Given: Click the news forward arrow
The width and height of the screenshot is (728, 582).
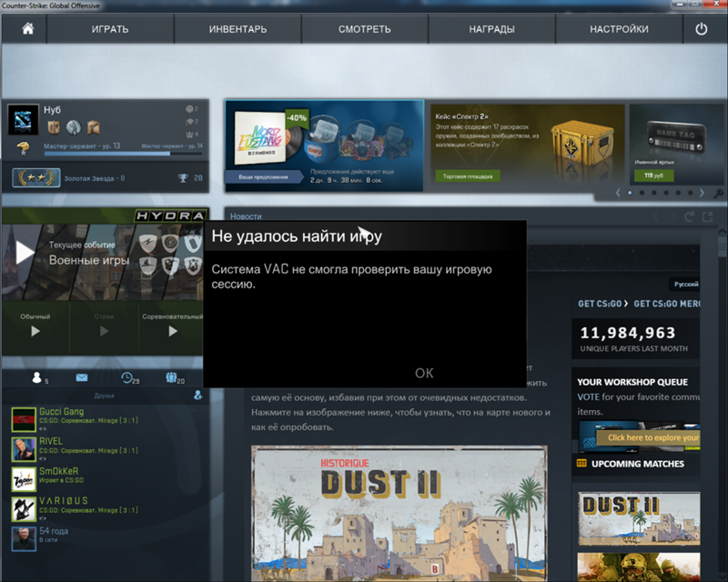Looking at the screenshot, I should (672, 216).
